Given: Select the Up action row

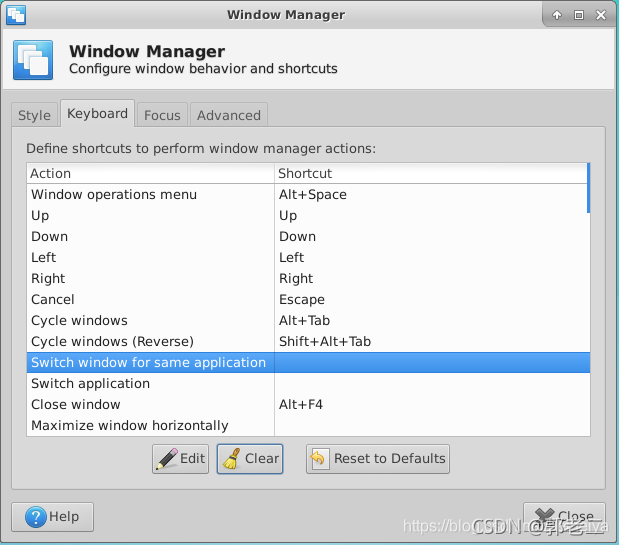Looking at the screenshot, I should [308, 215].
